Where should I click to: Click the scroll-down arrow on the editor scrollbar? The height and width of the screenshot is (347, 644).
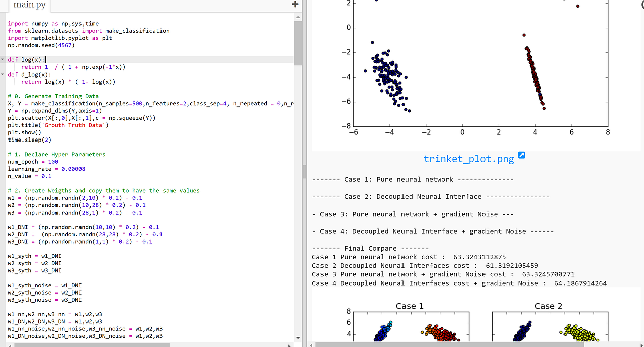[298, 338]
